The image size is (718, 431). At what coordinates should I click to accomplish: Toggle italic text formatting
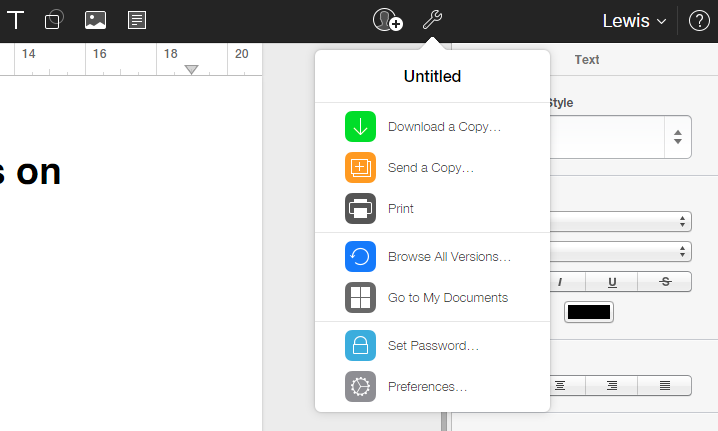(560, 282)
